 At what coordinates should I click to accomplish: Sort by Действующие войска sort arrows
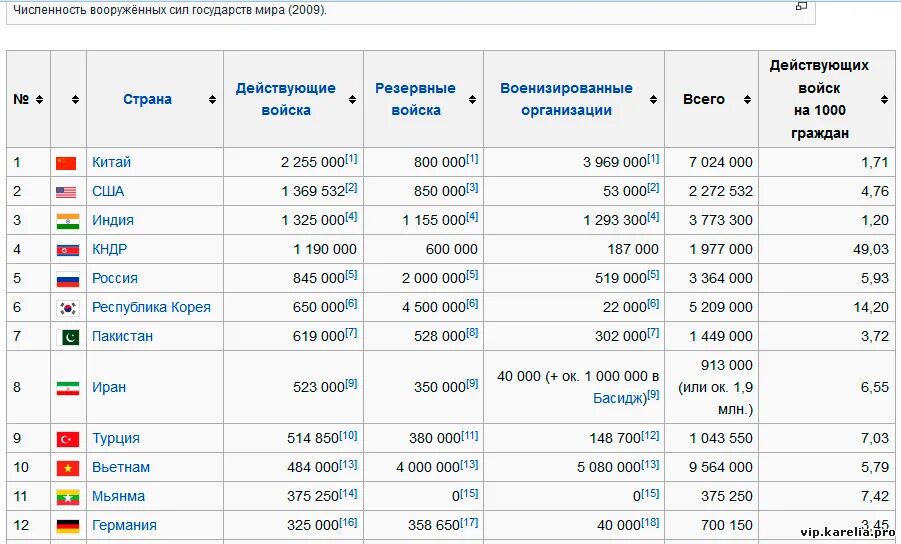pos(352,99)
